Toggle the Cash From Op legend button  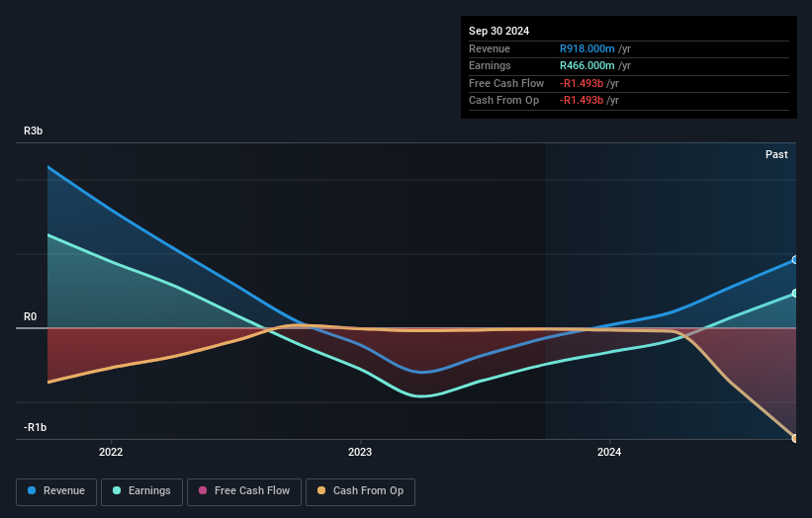click(360, 491)
